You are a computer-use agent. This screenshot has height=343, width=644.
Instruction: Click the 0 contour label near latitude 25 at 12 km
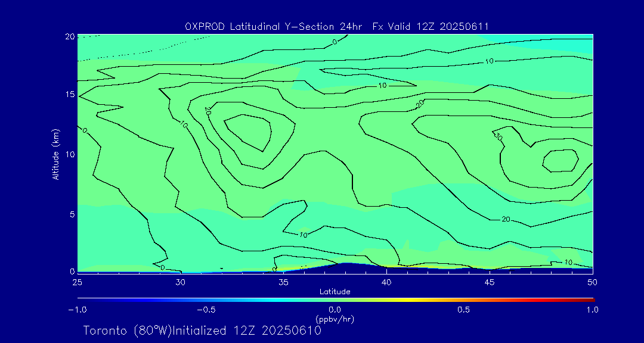tap(85, 130)
